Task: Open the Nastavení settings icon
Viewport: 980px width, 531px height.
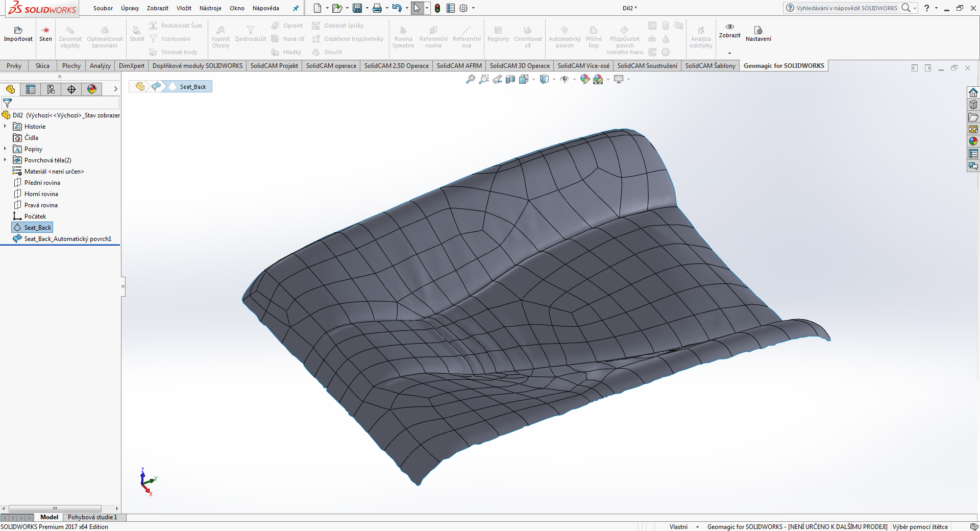Action: point(758,31)
